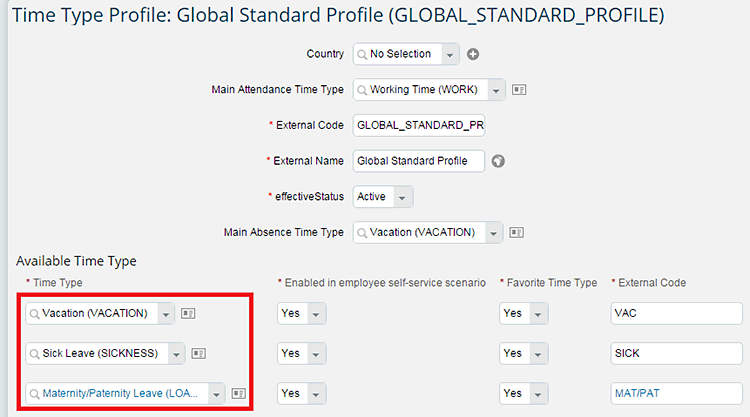Click the Maternity/Paternity Leave time type link

tap(120, 394)
